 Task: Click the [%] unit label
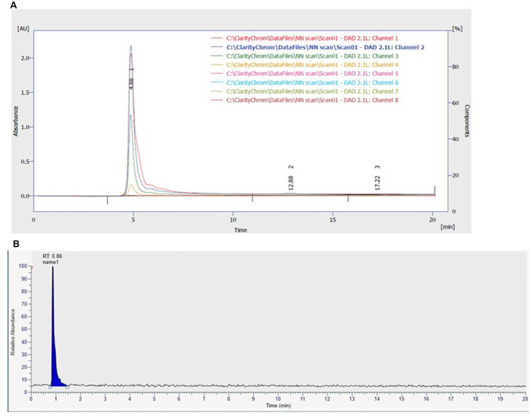tap(457, 29)
